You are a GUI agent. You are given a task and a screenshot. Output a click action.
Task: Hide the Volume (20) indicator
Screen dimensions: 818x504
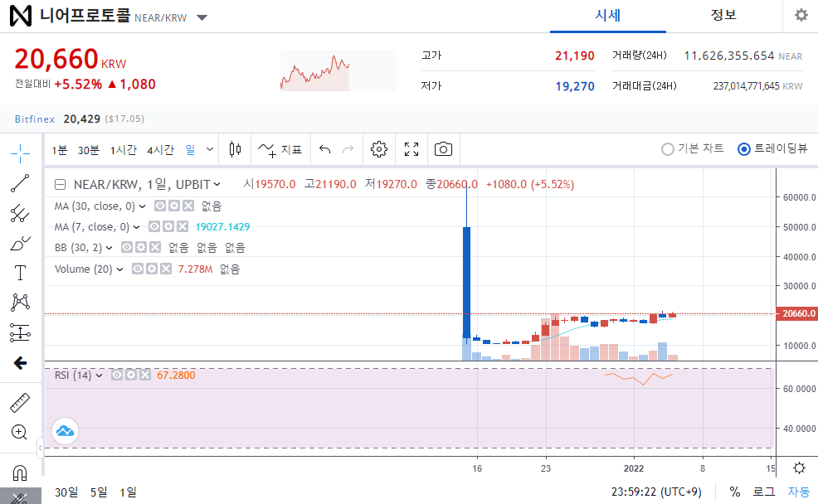138,269
